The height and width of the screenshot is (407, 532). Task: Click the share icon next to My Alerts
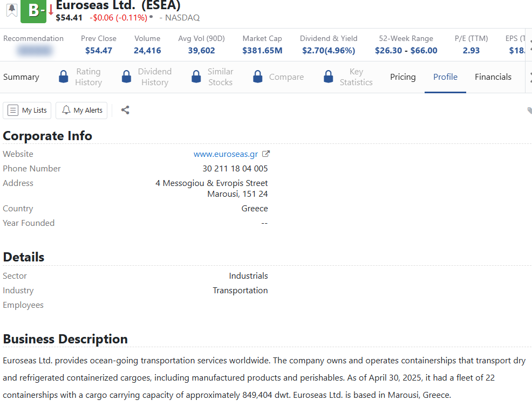point(125,110)
